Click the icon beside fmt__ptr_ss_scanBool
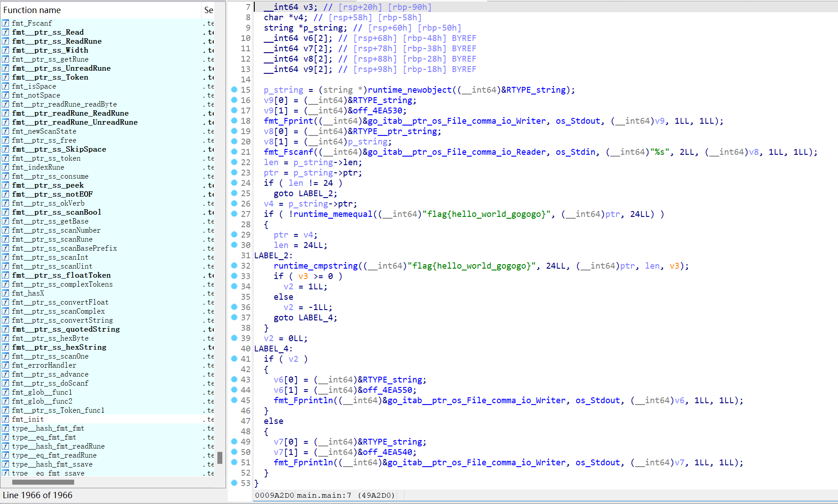This screenshot has height=504, width=838. [5, 212]
